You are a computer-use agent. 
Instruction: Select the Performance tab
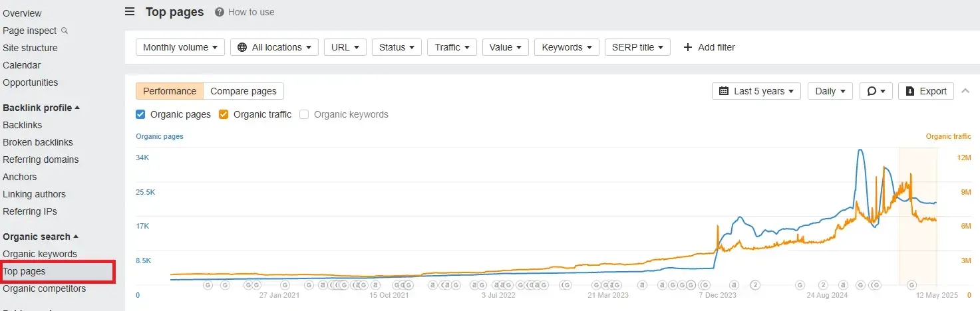pos(170,91)
